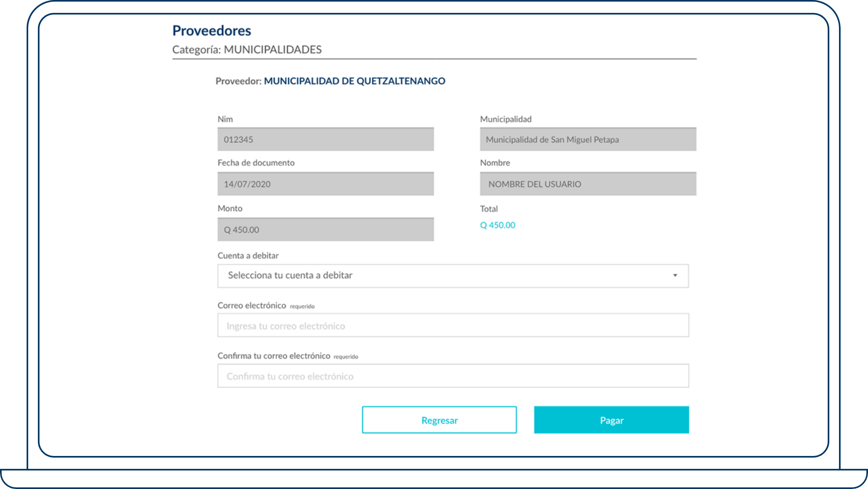Click the Confirma tu correo electrónico field
Screen dimensions: 868x489
453,376
